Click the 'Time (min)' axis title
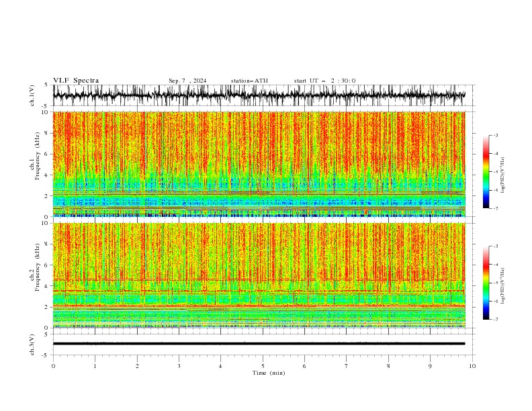 pos(269,373)
